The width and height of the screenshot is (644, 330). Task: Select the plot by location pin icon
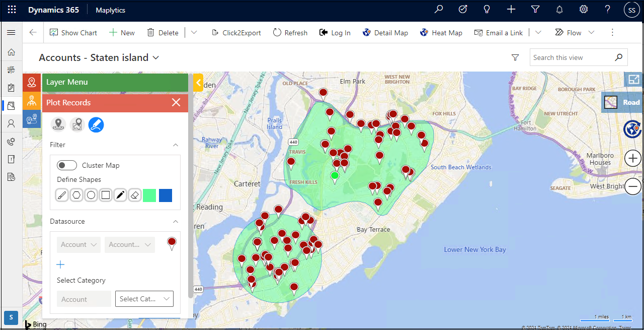click(59, 124)
